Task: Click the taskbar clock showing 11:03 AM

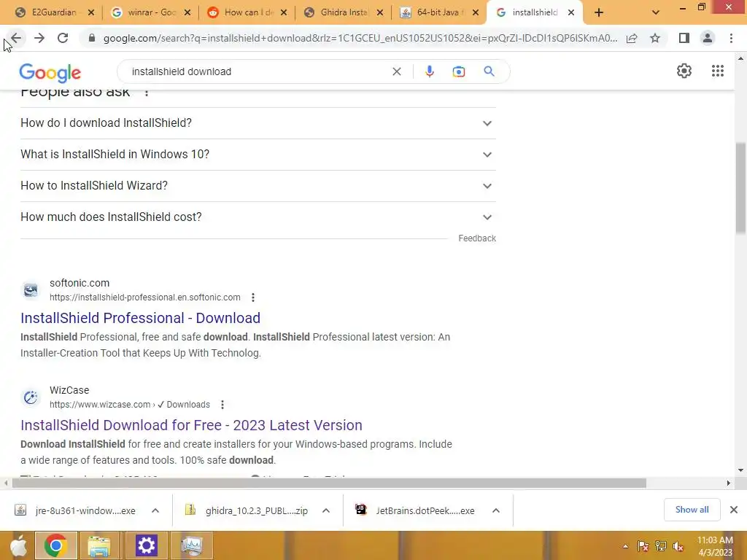Action: pyautogui.click(x=715, y=540)
